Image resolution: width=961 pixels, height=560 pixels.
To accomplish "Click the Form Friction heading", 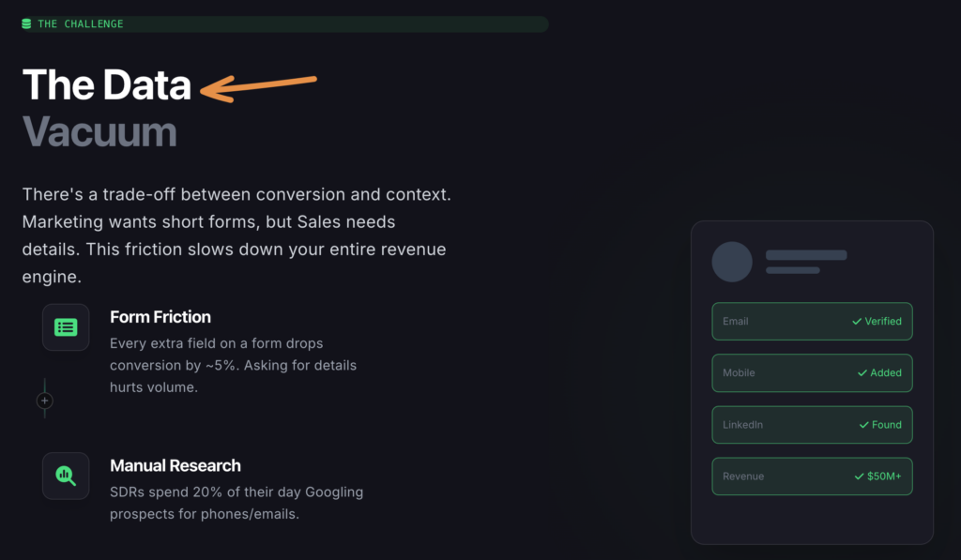I will point(160,317).
